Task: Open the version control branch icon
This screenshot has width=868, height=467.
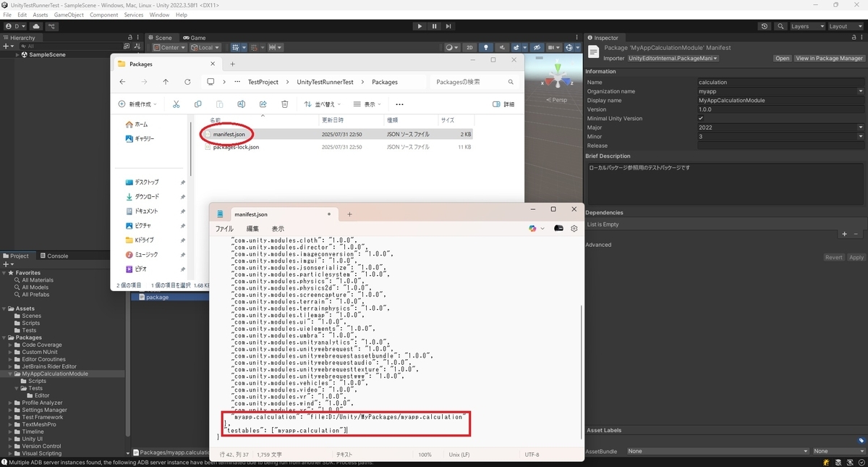Action: tap(52, 26)
